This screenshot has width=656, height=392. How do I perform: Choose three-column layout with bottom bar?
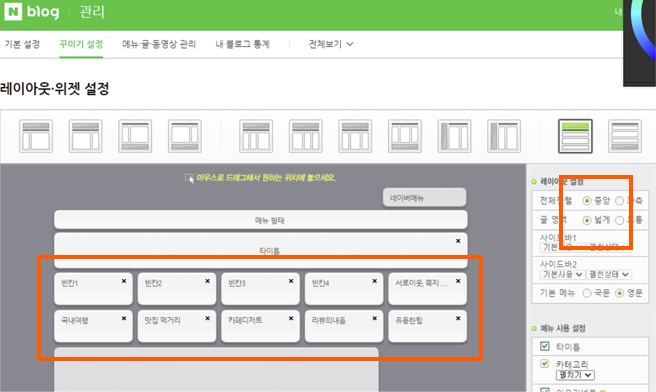click(405, 136)
